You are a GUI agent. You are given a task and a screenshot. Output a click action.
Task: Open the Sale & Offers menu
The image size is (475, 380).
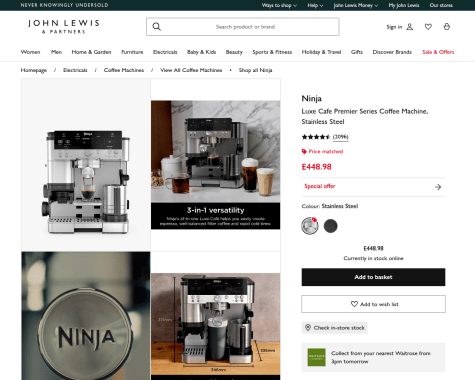[x=438, y=52]
